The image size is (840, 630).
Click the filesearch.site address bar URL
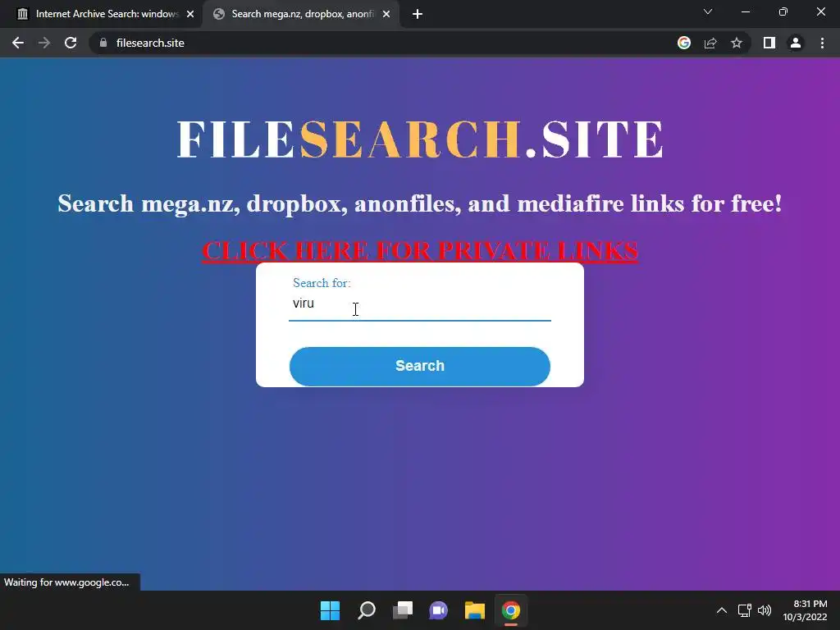pyautogui.click(x=150, y=43)
